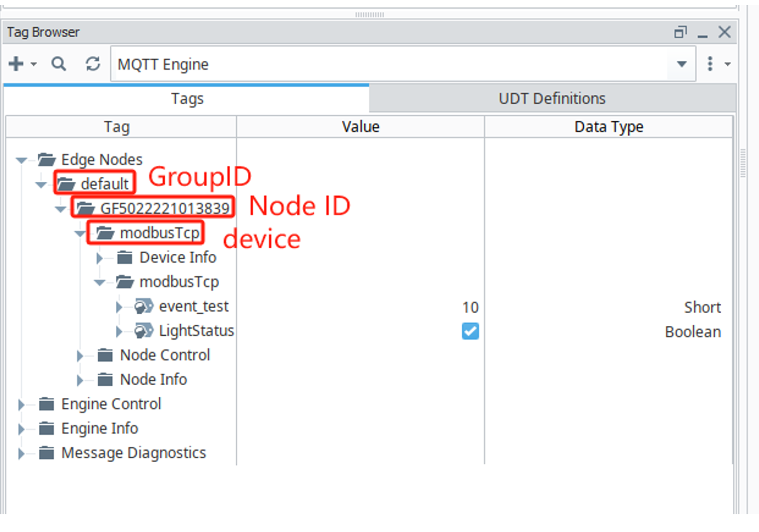Select the Device Info folder icon
Image resolution: width=759 pixels, height=532 pixels.
coord(125,258)
